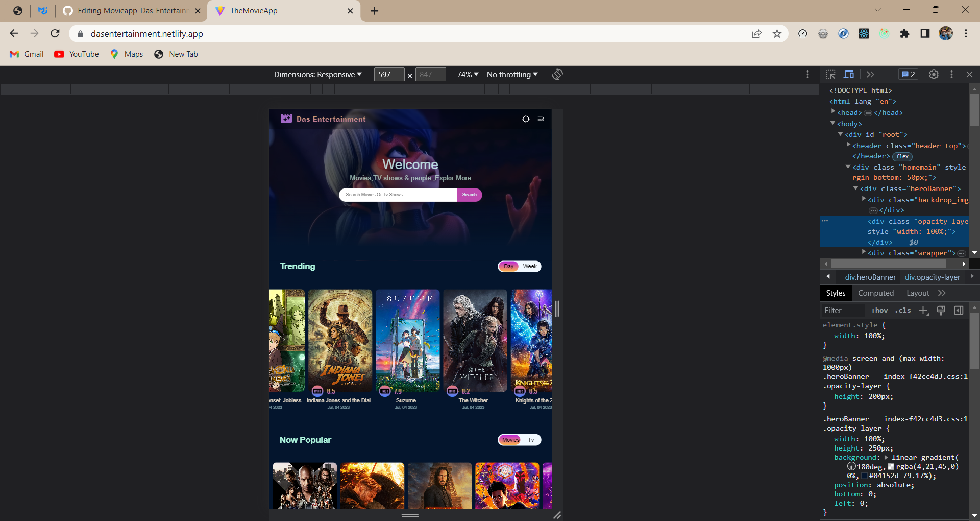Click the brush rendering emulation icon in Styles
This screenshot has width=980, height=521.
941,311
